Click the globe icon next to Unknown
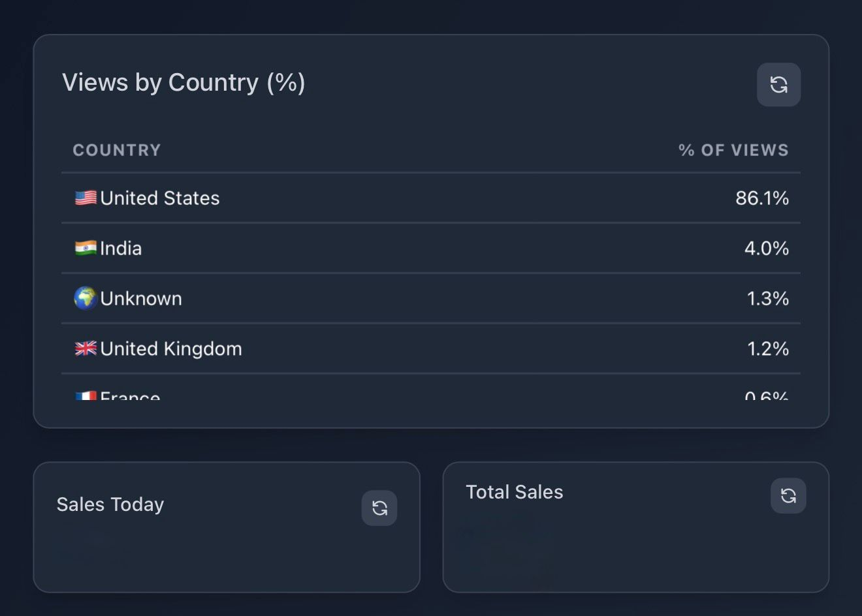 tap(86, 298)
